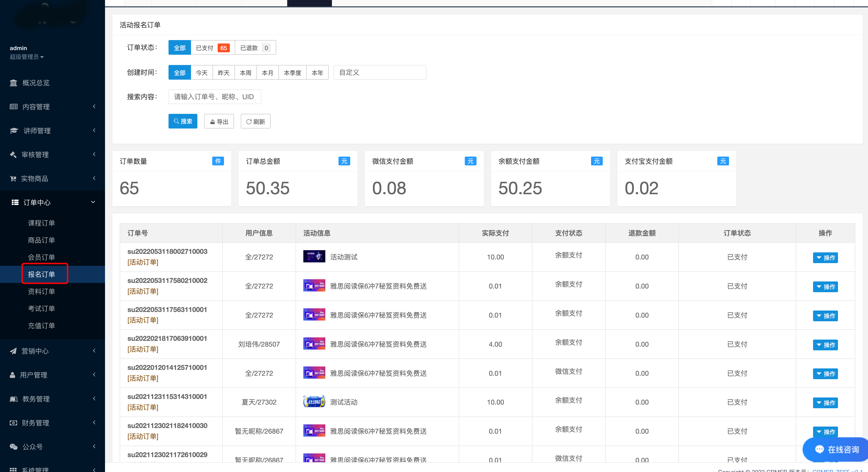This screenshot has height=472, width=868.
Task: Click the 测试活动 activity thumbnail
Action: [314, 402]
